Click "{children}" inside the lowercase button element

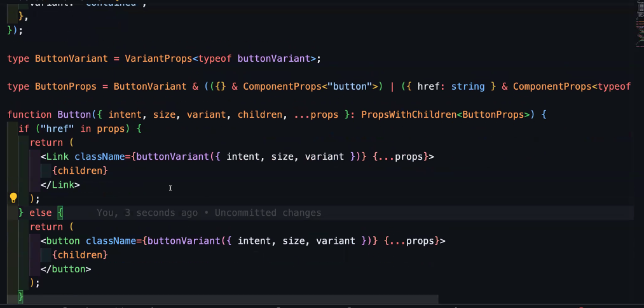79,255
